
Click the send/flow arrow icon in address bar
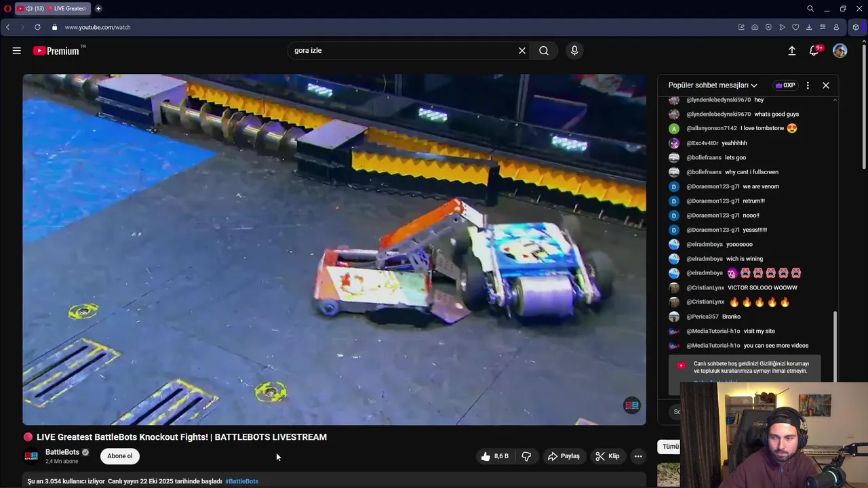coord(782,27)
